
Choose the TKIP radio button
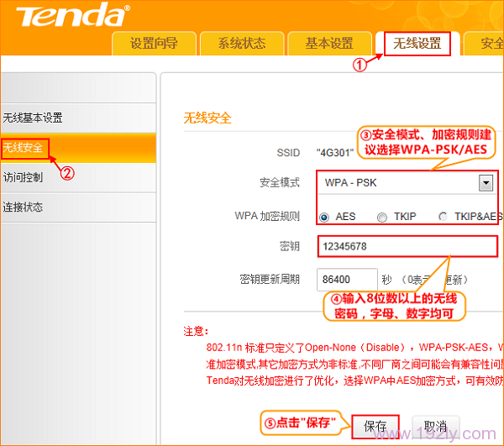coord(382,217)
